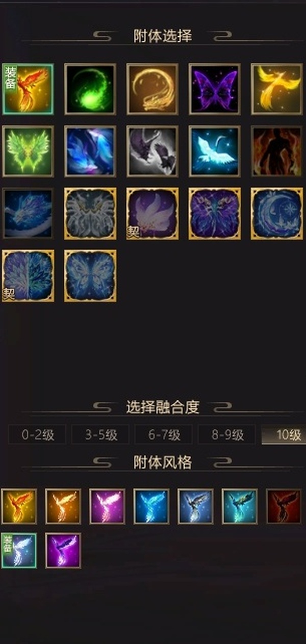Screen dimensions: 306x644
Task: Set fusion level to 3-5级
Action: click(x=100, y=435)
